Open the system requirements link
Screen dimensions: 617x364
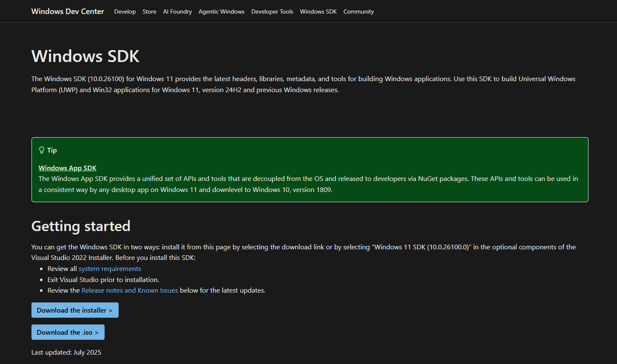(110, 269)
